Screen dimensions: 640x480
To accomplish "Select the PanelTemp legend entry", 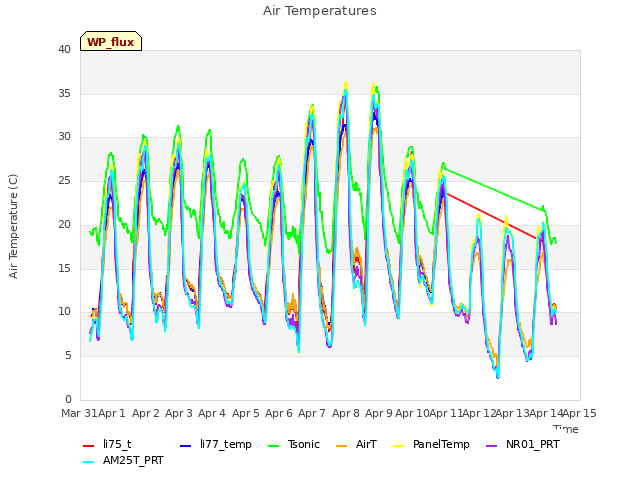I will 431,444.
